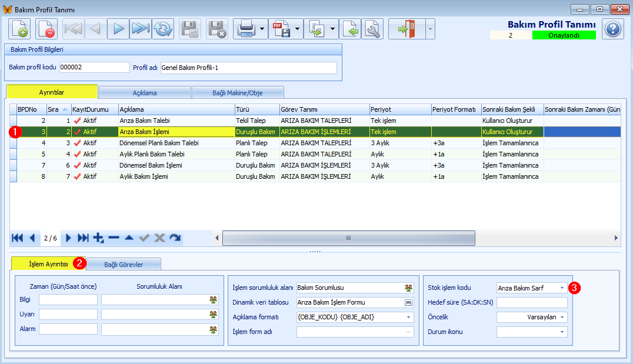Expand the dropdown arrow beside the exit door
The height and width of the screenshot is (364, 633).
[x=430, y=29]
